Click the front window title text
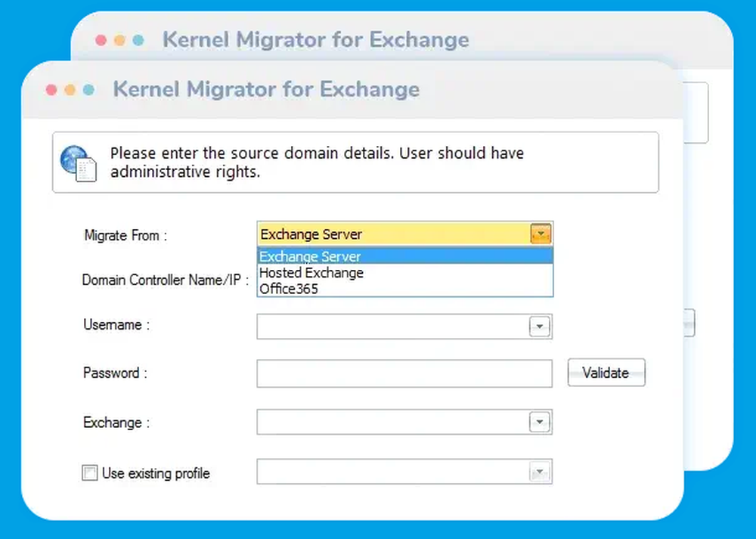Image resolution: width=756 pixels, height=539 pixels. click(266, 90)
